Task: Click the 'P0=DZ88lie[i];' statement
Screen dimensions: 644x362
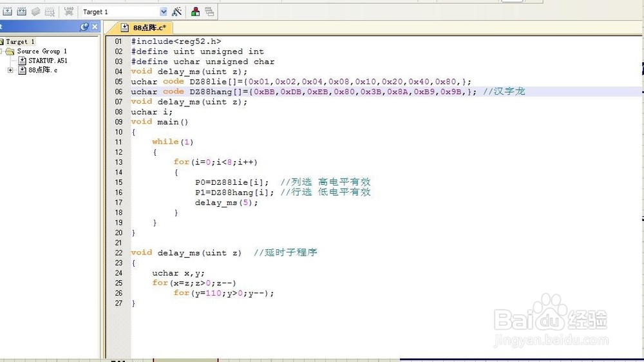Action: [232, 182]
